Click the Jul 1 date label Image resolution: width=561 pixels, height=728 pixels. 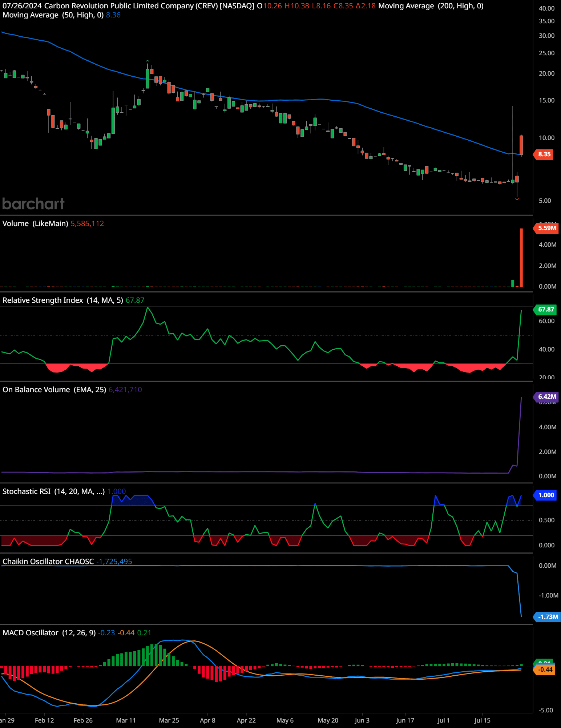coord(443,720)
